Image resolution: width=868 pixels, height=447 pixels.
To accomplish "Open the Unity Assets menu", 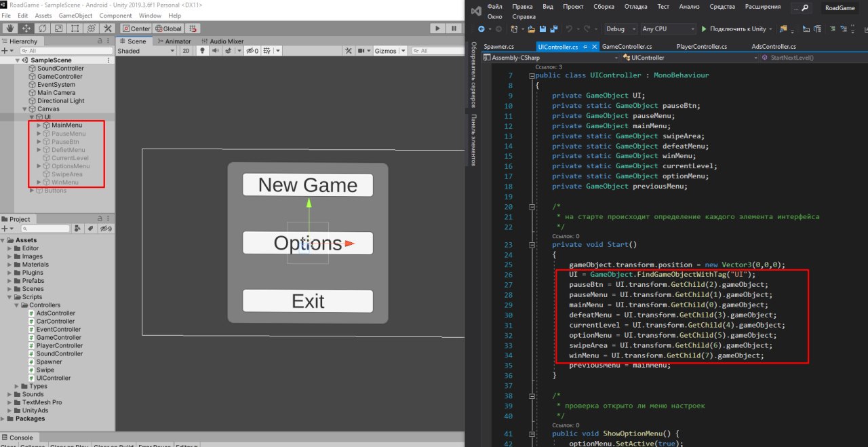I will 43,16.
